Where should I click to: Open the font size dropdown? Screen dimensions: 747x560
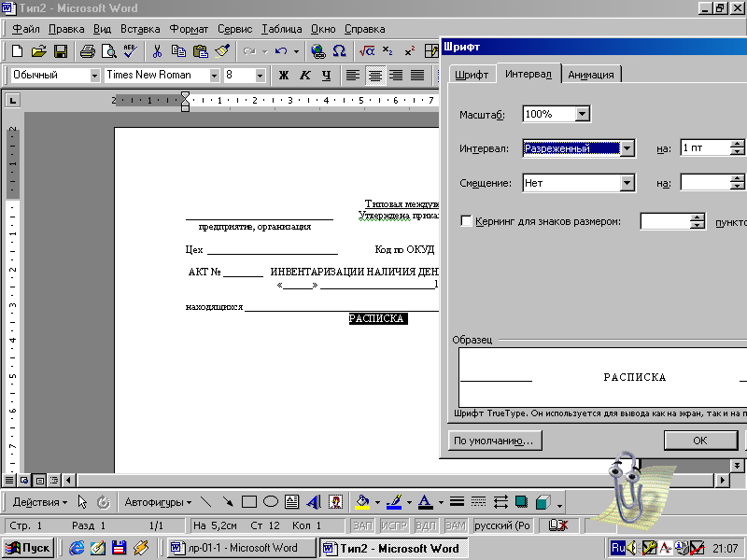click(x=260, y=76)
